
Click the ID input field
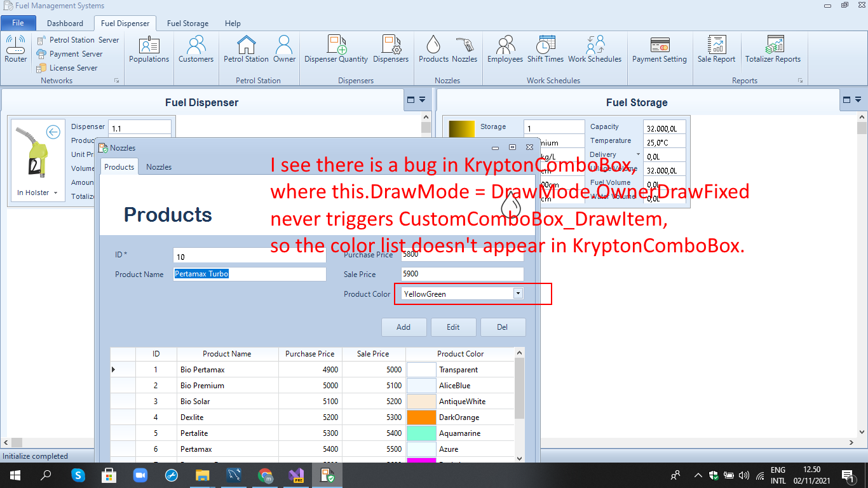pyautogui.click(x=249, y=254)
